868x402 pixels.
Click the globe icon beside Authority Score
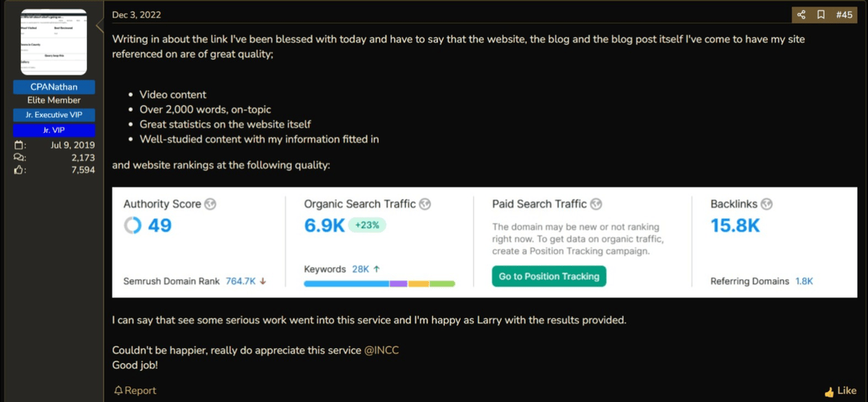coord(210,204)
